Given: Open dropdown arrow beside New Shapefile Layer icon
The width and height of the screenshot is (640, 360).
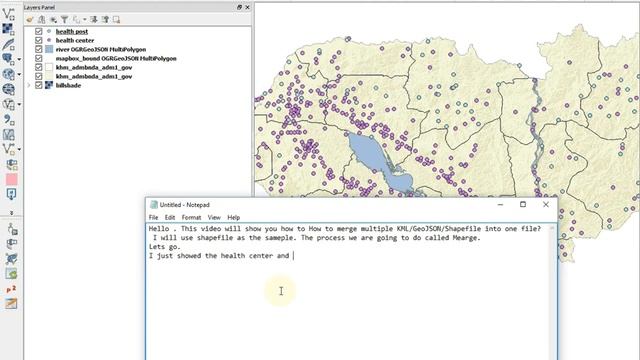Looking at the screenshot, I should [x=19, y=150].
